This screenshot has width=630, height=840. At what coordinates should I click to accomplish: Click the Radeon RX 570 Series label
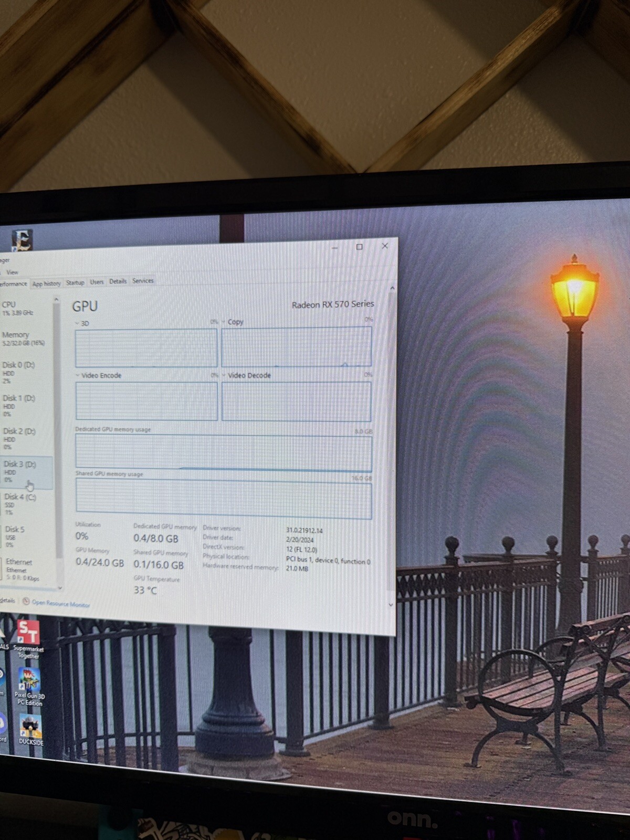click(333, 304)
